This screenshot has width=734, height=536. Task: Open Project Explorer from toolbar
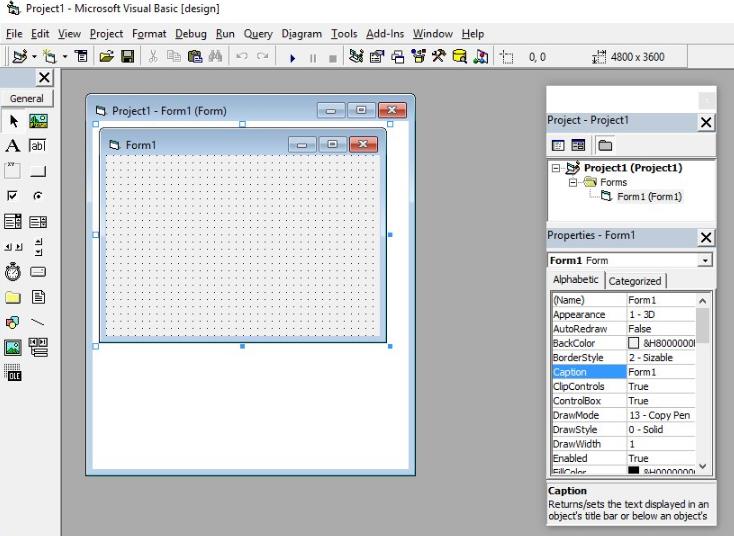click(356, 57)
